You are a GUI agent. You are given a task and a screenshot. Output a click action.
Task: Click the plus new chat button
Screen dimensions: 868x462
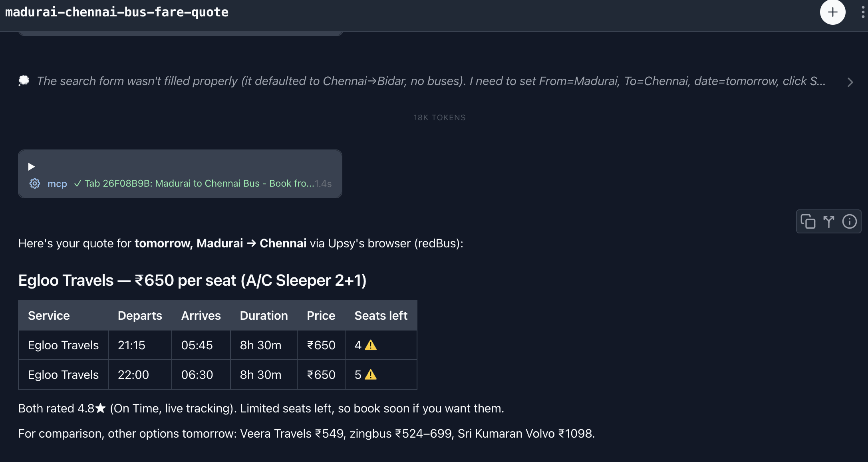(832, 12)
